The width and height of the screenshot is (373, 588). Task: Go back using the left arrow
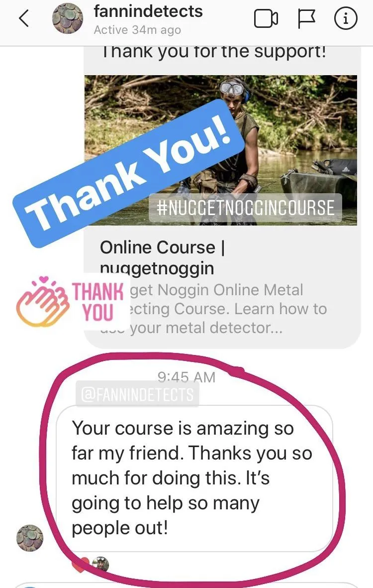[x=24, y=18]
